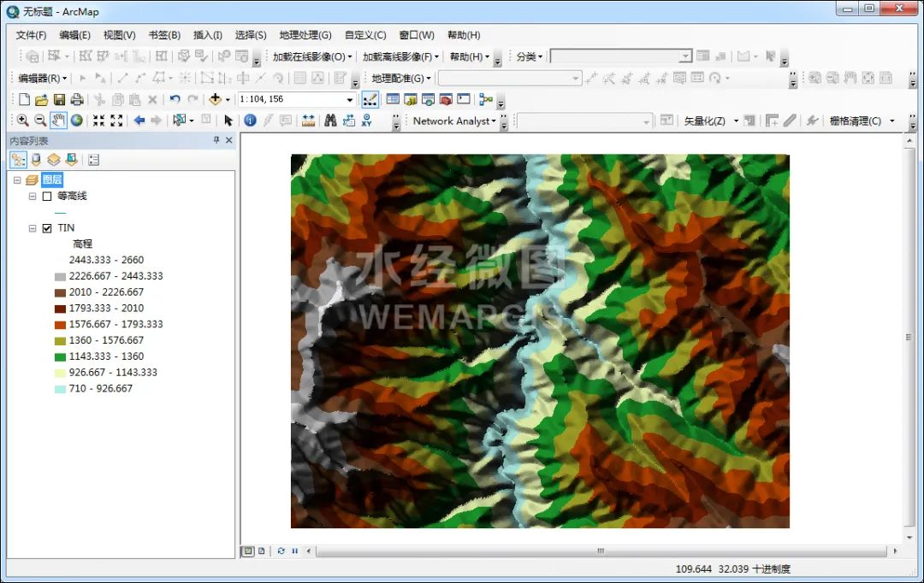Click the 1143.333 - 1360 green swatch
Viewport: 924px width, 583px height.
(x=60, y=356)
